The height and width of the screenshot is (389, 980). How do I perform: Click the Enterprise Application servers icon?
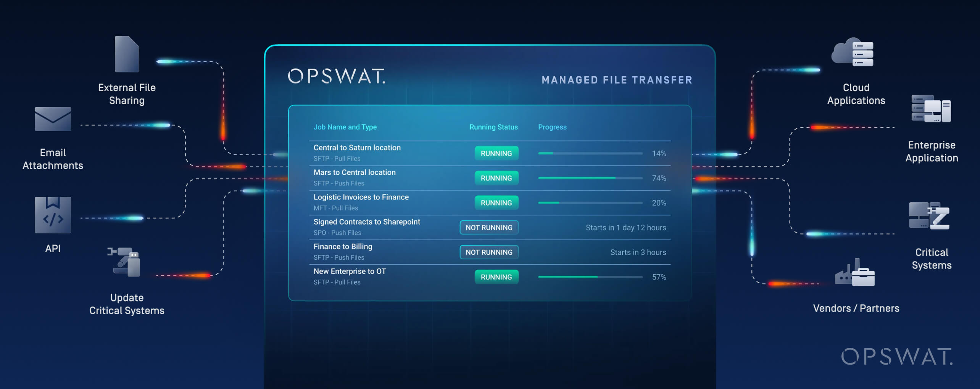point(931,109)
